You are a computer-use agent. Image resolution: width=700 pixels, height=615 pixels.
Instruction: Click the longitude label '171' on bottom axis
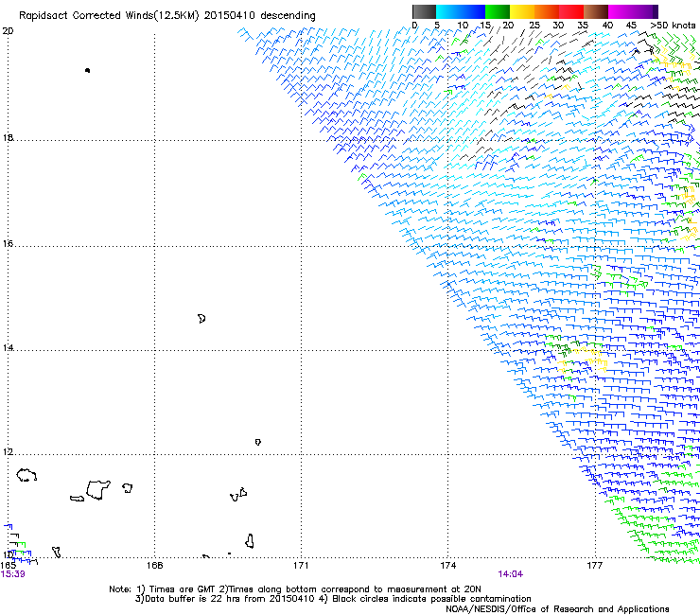coord(301,566)
